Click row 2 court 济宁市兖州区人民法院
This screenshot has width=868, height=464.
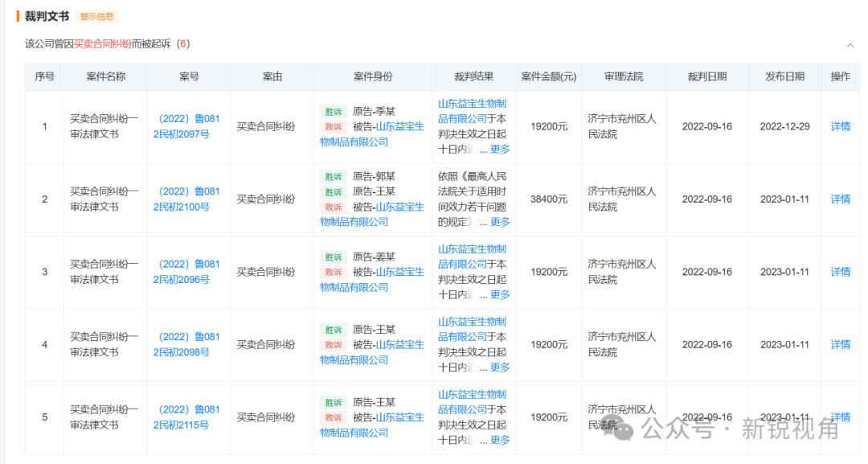tap(621, 199)
